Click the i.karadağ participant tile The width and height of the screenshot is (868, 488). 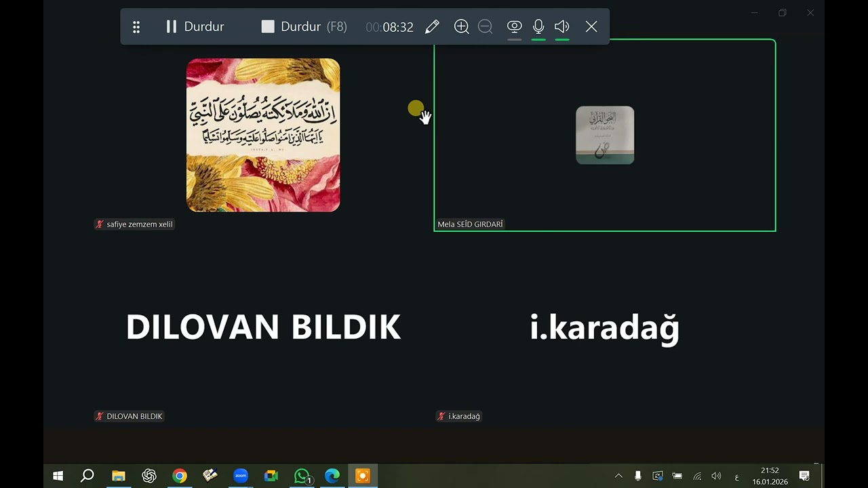pyautogui.click(x=605, y=327)
